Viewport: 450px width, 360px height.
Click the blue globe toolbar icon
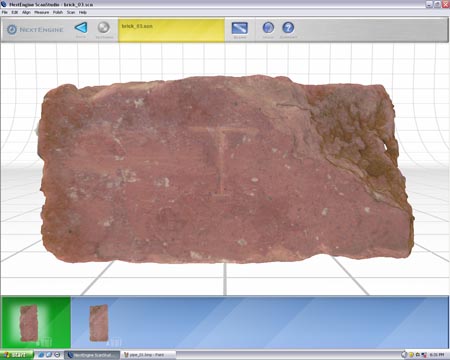click(x=268, y=27)
